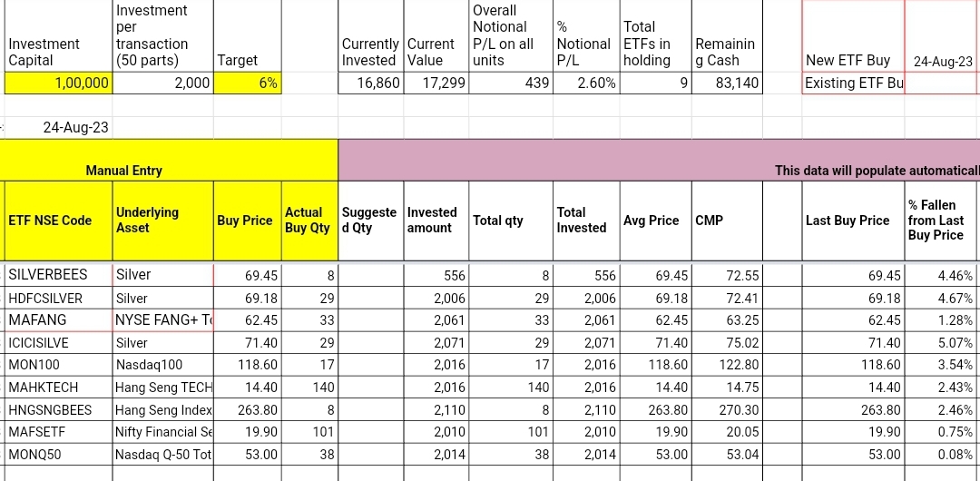Click the % Fallen from Last Buy Price header
This screenshot has width=980, height=481.
(x=942, y=221)
